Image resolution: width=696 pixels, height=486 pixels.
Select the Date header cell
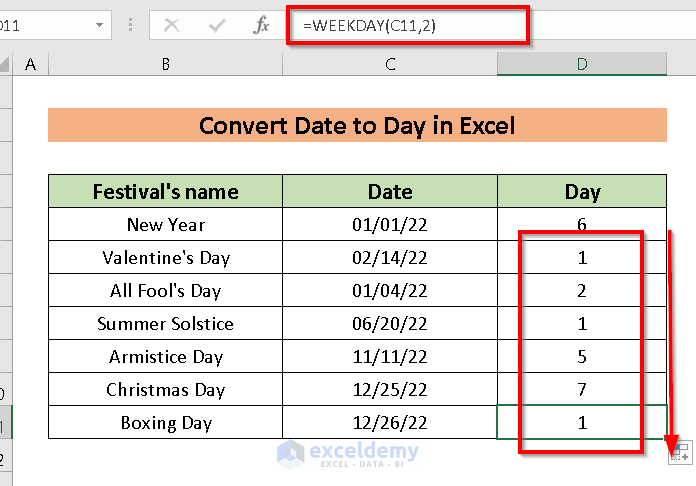pos(389,191)
